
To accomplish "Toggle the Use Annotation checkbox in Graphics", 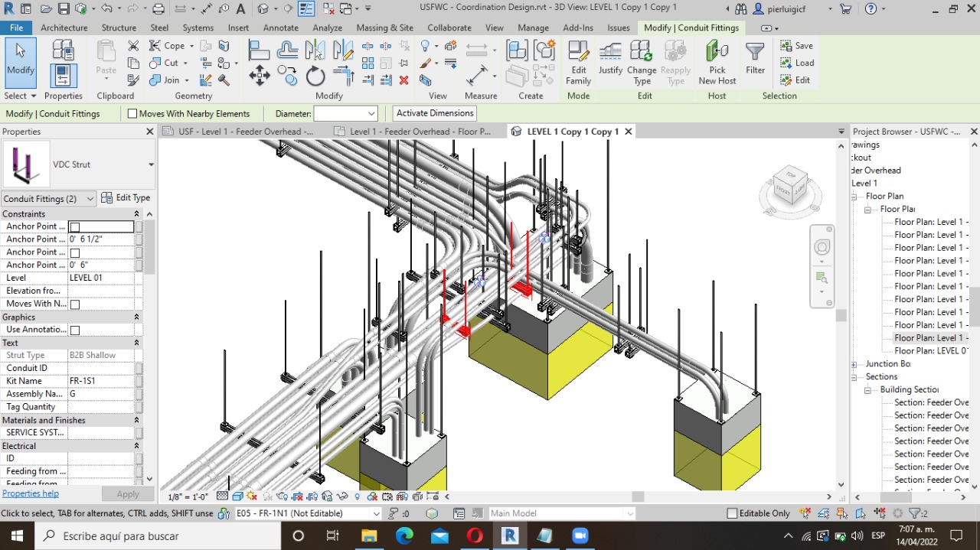I will (x=75, y=330).
